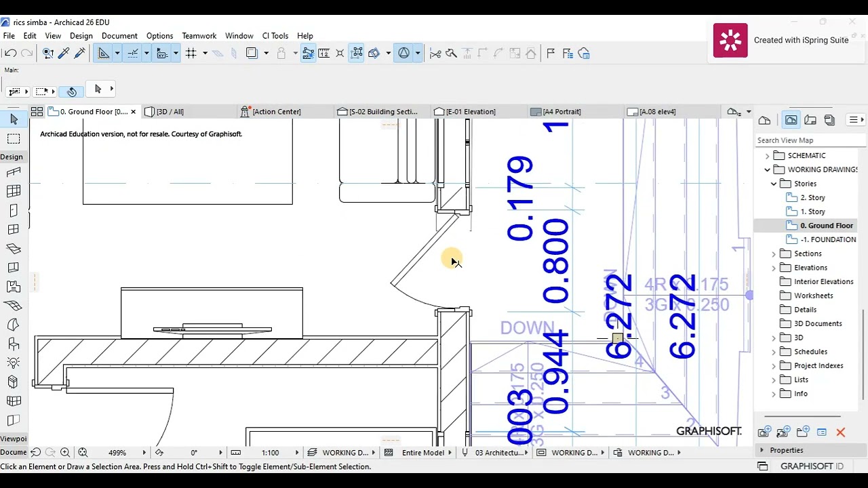Viewport: 868px width, 488px height.
Task: Open the Design menu
Action: point(81,36)
